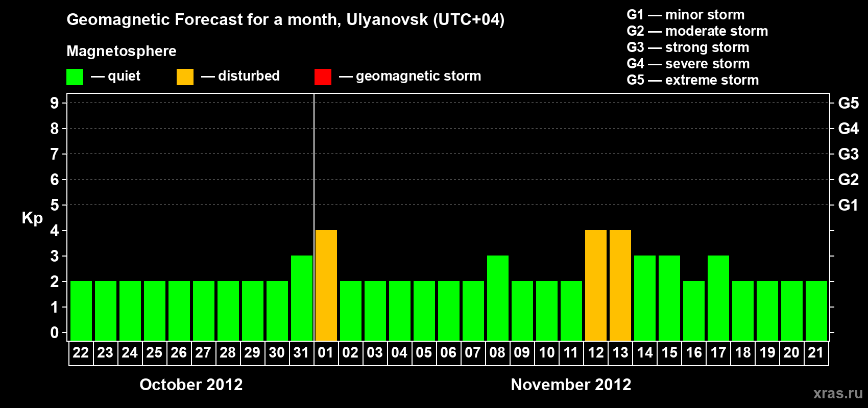This screenshot has height=408, width=868.
Task: Click the 'G1 — minor storm' legend line
Action: point(686,15)
